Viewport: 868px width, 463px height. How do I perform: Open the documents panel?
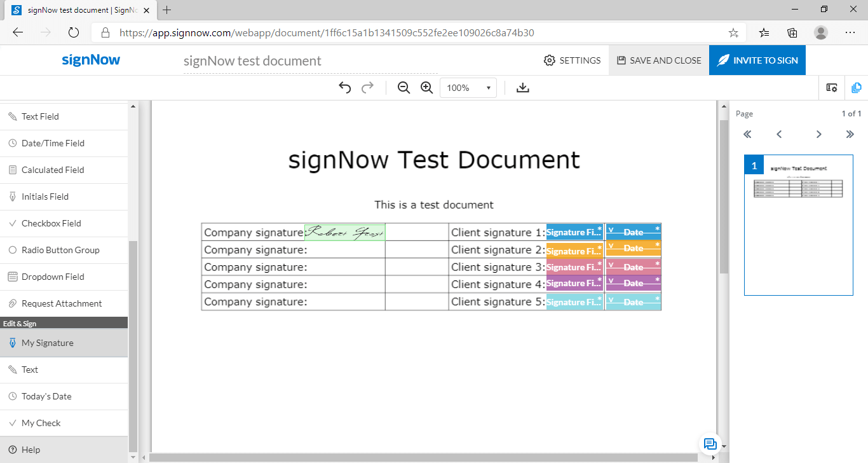[x=857, y=88]
